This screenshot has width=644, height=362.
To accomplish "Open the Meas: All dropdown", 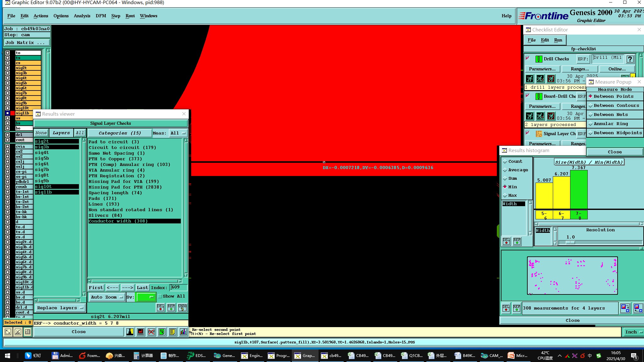I will point(178,133).
